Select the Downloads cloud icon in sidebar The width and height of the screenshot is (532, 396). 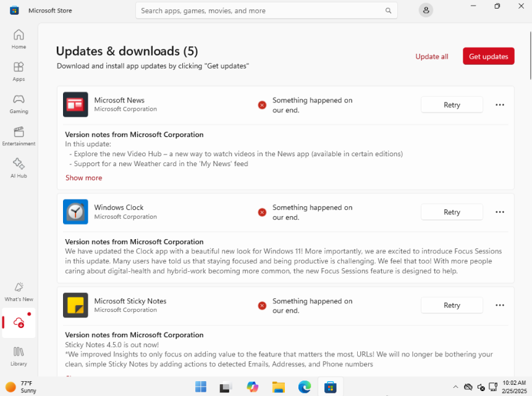pyautogui.click(x=19, y=322)
